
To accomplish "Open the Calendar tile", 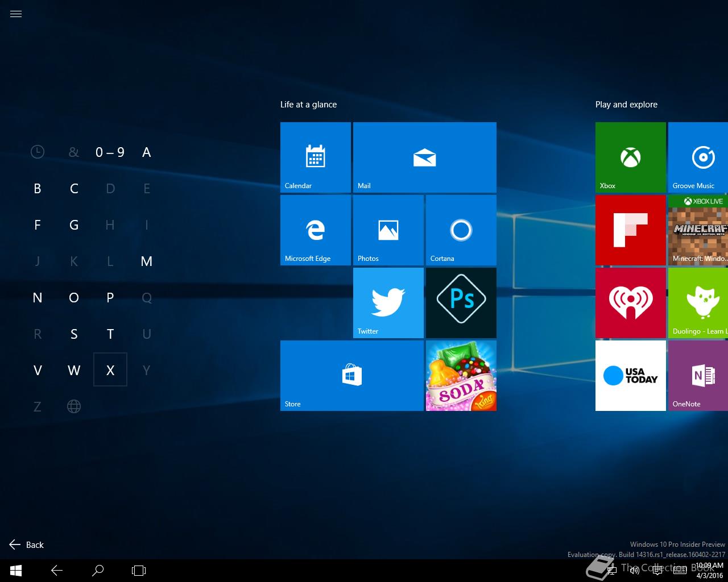I will (x=316, y=157).
